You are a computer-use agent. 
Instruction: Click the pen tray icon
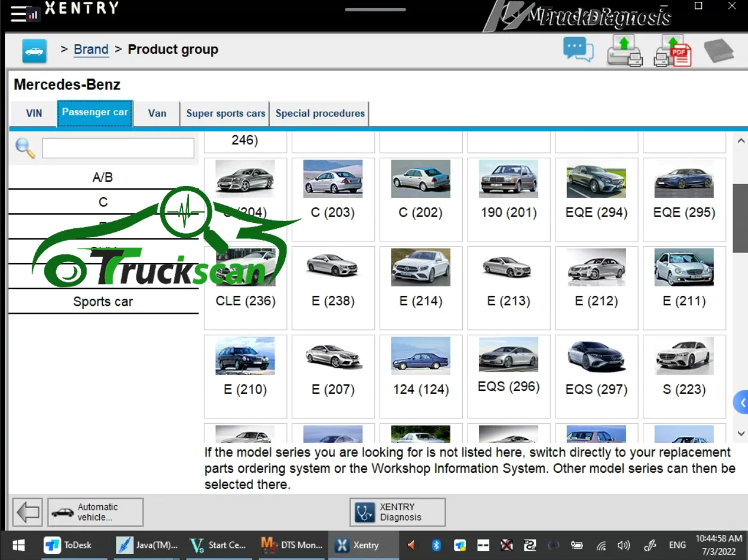click(x=650, y=545)
